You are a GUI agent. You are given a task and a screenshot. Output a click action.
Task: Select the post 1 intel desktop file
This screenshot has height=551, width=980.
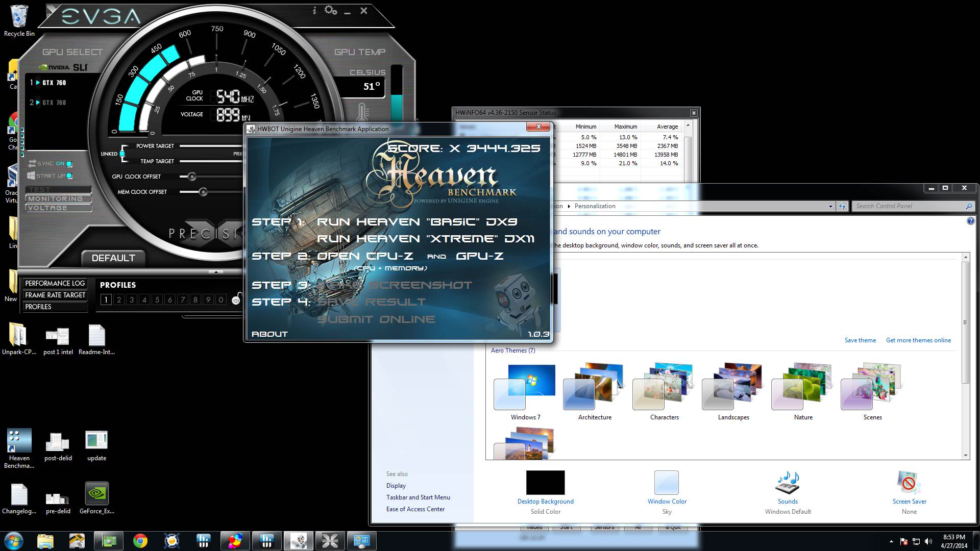58,340
